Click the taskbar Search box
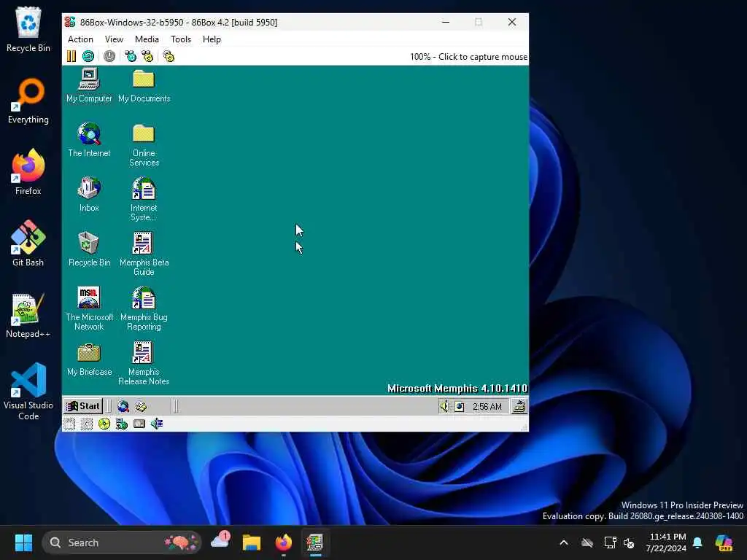 tap(122, 542)
